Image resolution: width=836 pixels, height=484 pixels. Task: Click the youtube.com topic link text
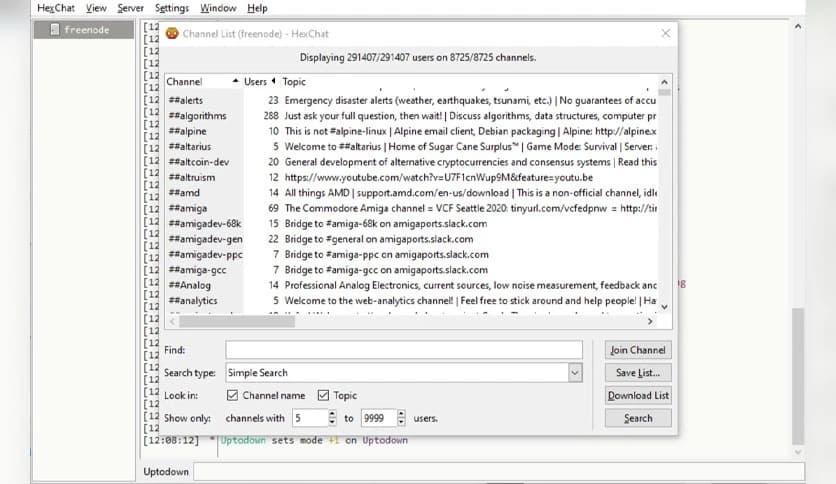[438, 178]
